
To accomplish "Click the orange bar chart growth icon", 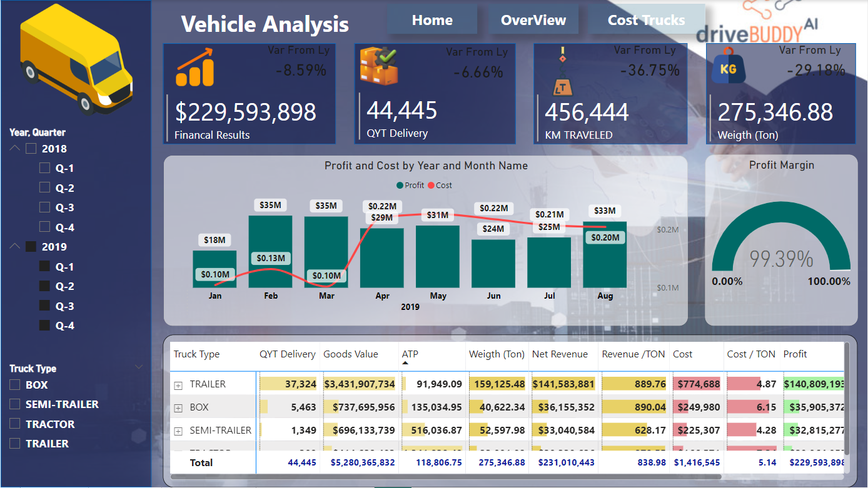I will tap(194, 67).
